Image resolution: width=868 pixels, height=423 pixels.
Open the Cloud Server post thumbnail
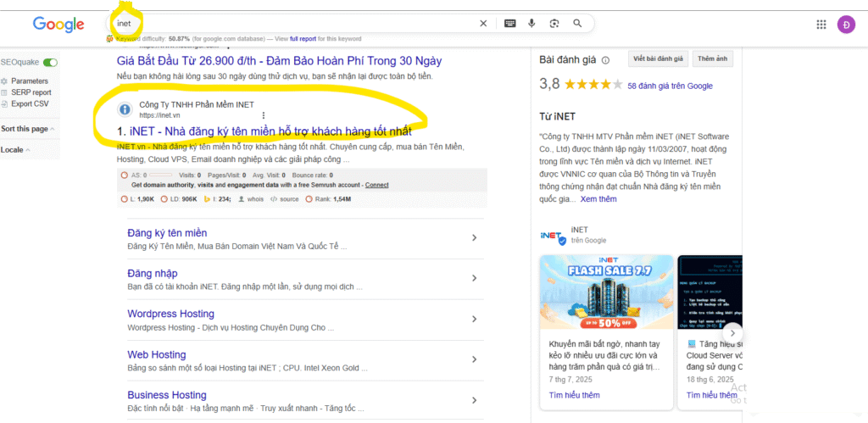click(709, 292)
